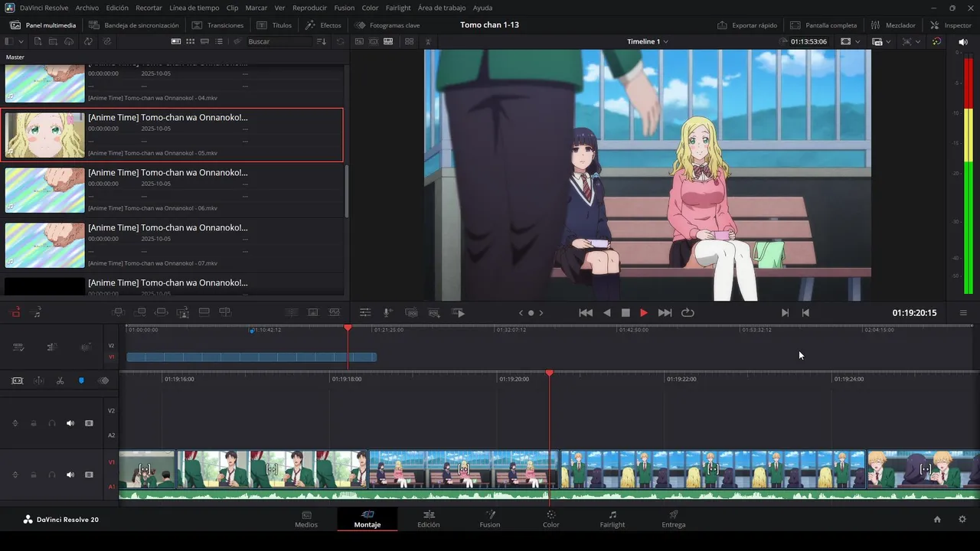Open the media pool sort order menu
This screenshot has width=980, height=551.
click(x=322, y=41)
